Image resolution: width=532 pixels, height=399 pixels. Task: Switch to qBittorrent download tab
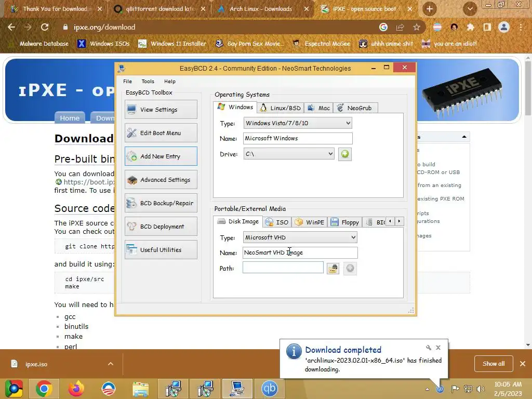159,9
